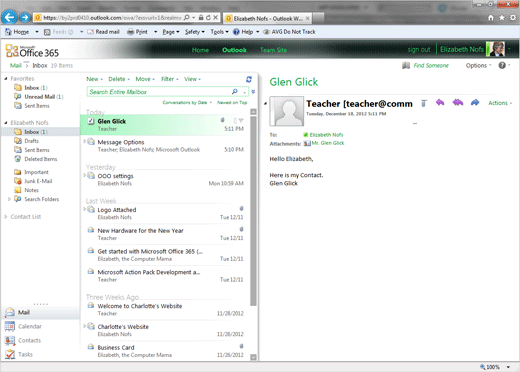Select the Deleted Items folder

pos(40,159)
